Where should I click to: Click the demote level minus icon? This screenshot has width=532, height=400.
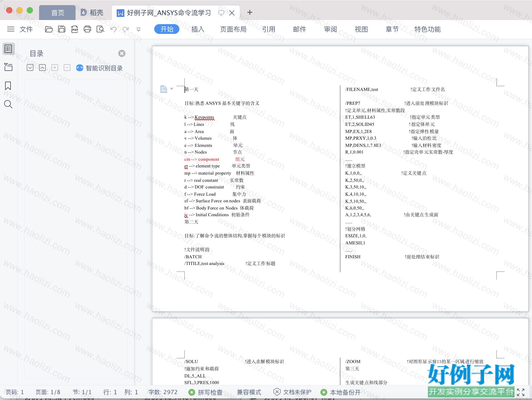point(67,68)
